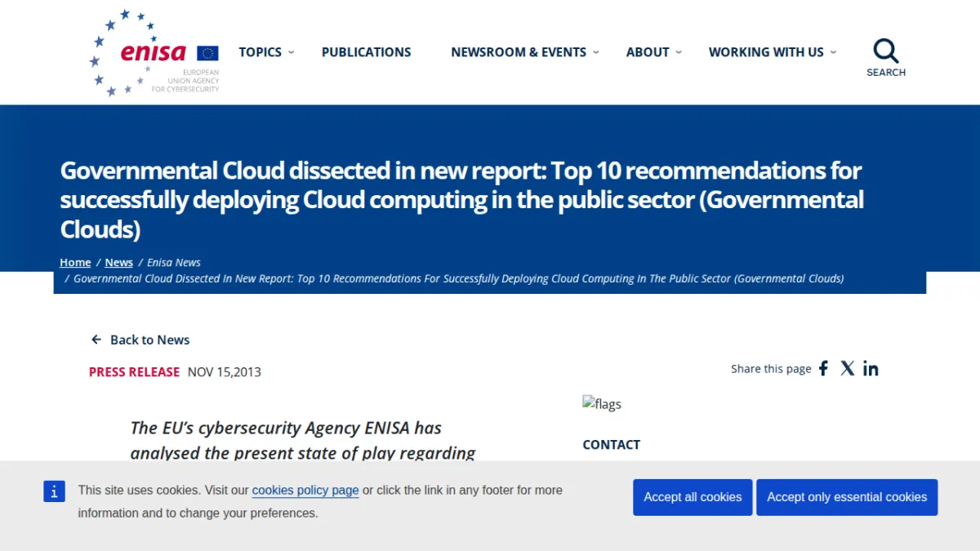Open the Topics navigation item

pyautogui.click(x=260, y=52)
